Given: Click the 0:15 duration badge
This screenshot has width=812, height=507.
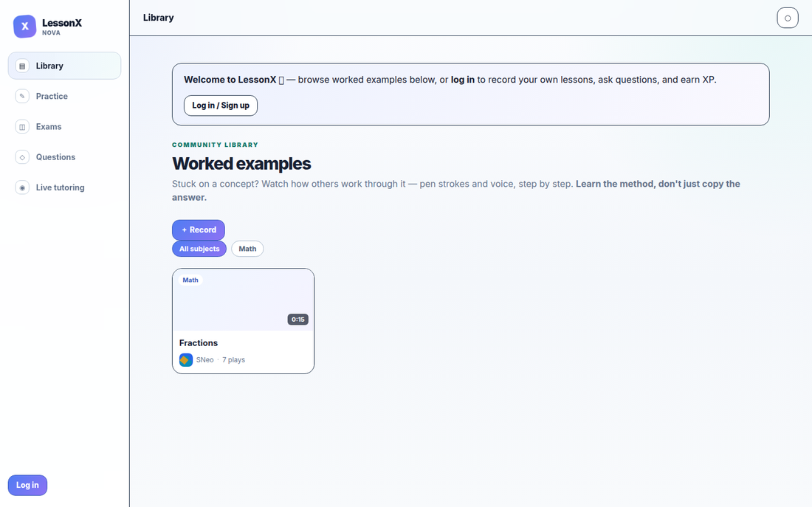Looking at the screenshot, I should point(297,320).
